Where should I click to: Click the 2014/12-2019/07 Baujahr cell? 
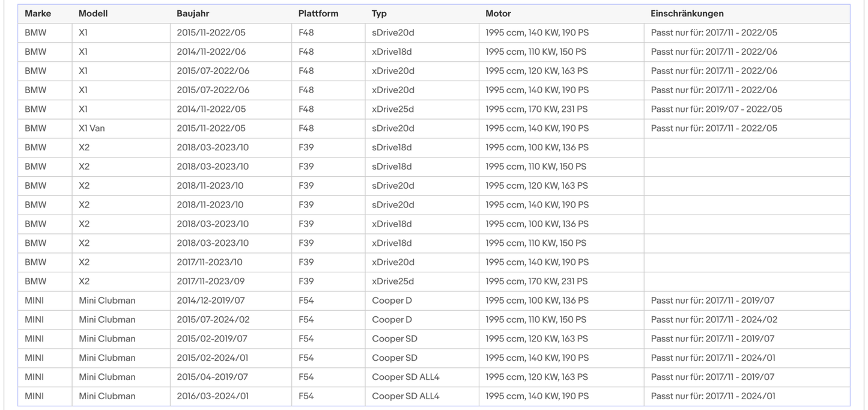211,301
